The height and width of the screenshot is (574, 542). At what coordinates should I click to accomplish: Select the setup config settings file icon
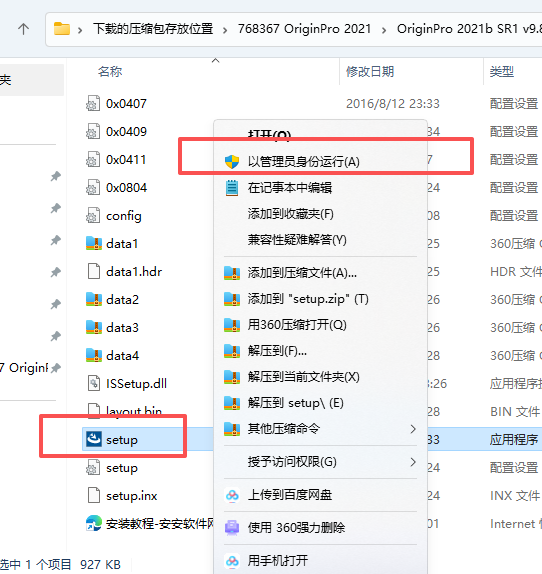tap(93, 467)
